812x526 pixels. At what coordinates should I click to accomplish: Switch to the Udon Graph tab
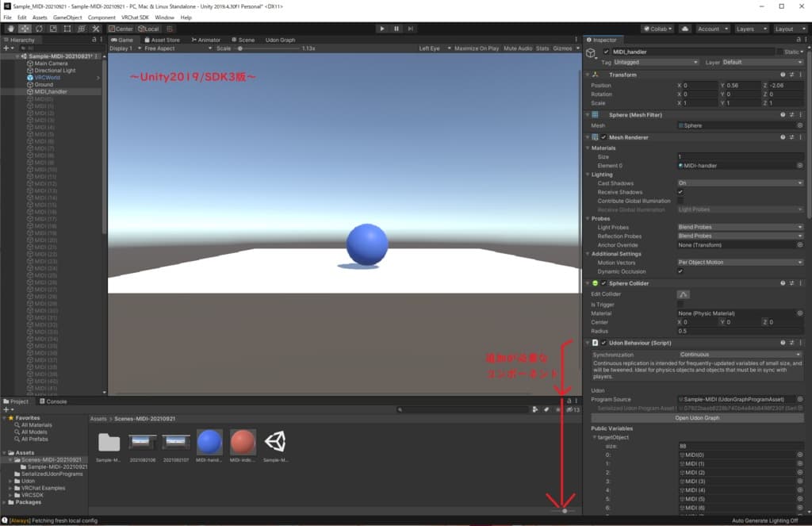tap(280, 40)
